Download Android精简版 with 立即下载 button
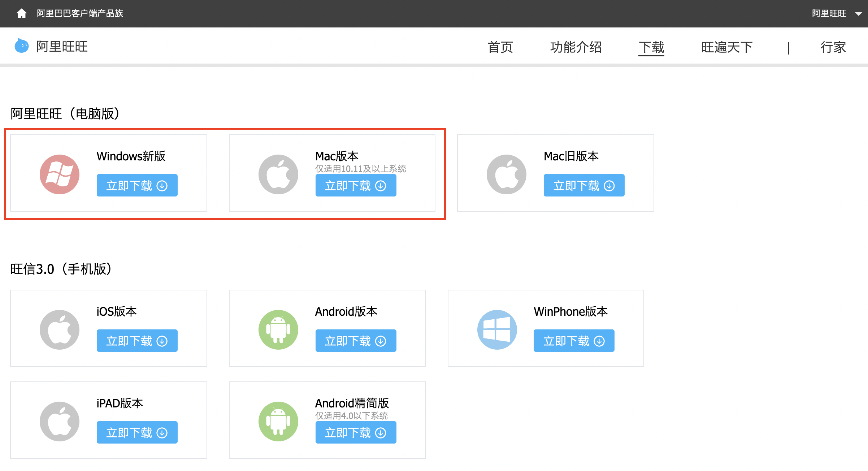 click(356, 432)
